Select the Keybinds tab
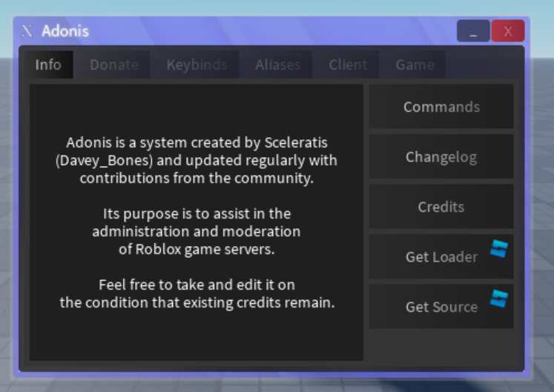Image resolution: width=554 pixels, height=392 pixels. [x=197, y=64]
